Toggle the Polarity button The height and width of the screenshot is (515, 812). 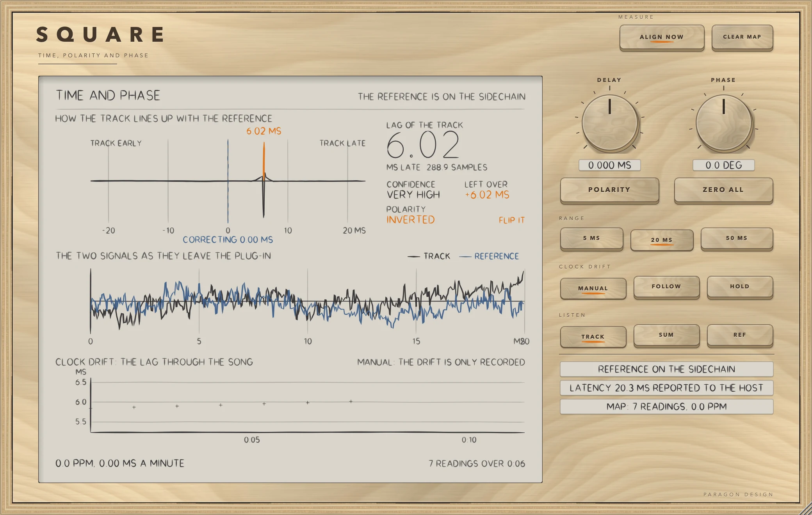(609, 190)
